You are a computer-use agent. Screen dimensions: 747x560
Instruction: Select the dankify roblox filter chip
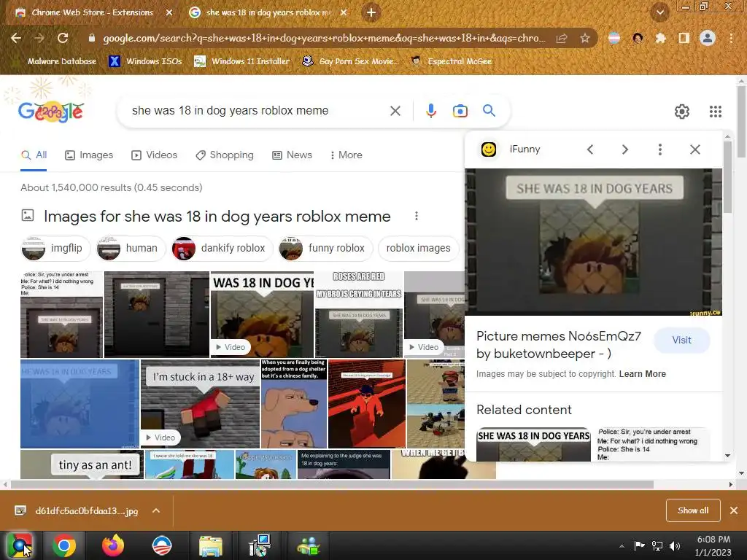[222, 248]
